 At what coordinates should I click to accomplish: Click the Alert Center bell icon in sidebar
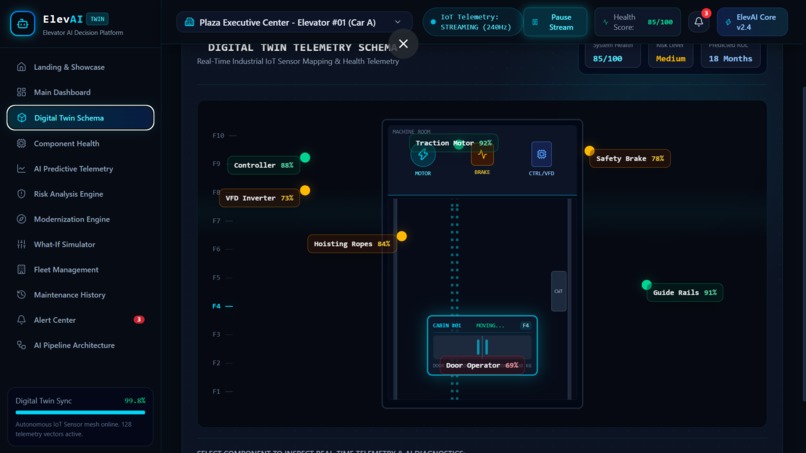click(x=21, y=320)
